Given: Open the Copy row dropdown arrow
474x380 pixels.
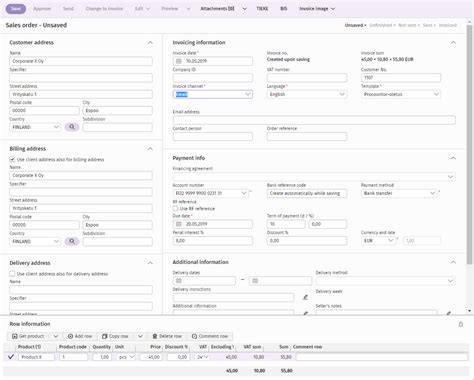Looking at the screenshot, I should point(140,336).
